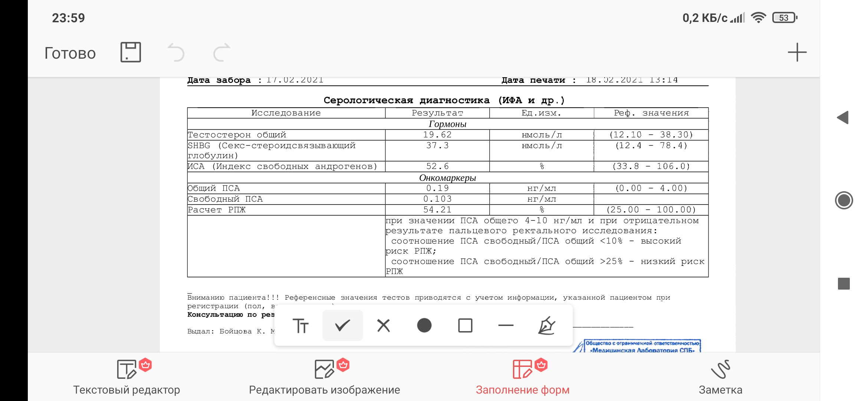The image size is (868, 401).
Task: Tap the Android back triangle button
Action: 843,118
